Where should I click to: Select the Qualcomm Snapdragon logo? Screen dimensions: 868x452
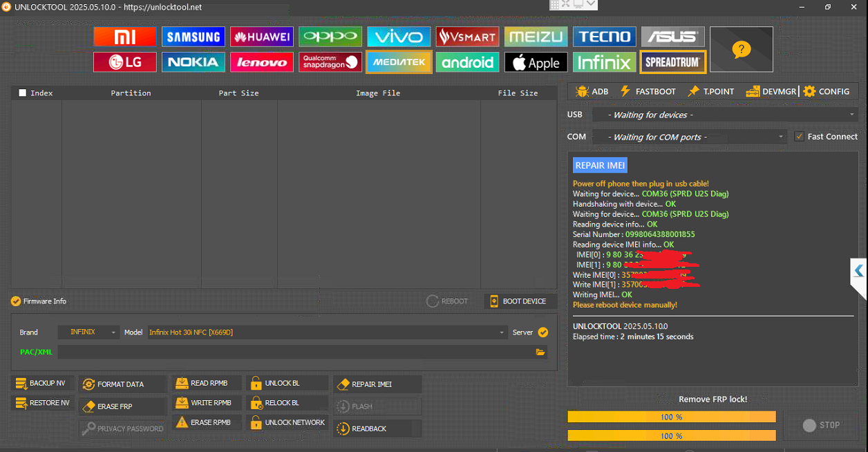click(330, 62)
